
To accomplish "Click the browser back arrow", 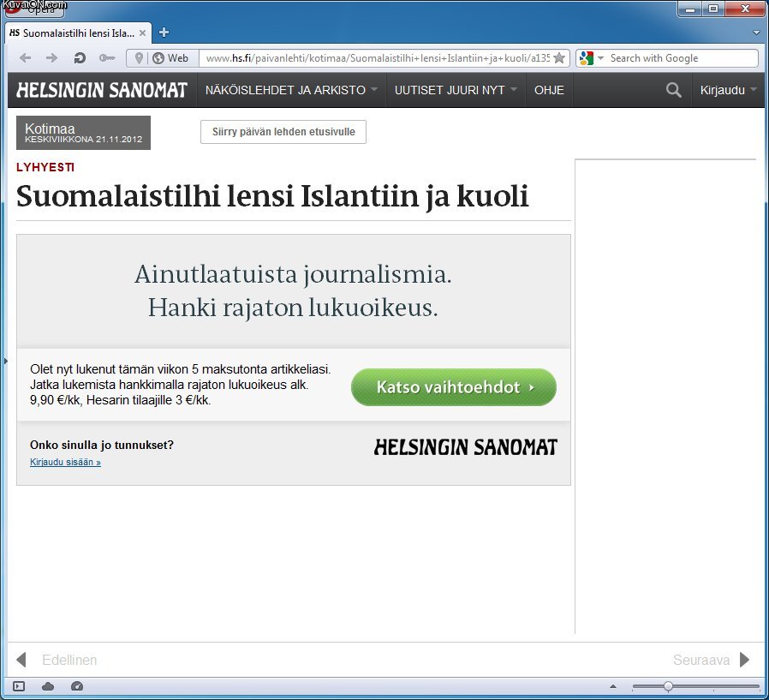I will pos(25,58).
